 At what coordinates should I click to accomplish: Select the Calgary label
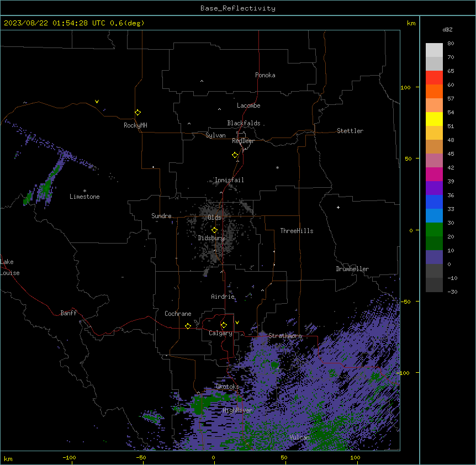[x=220, y=333]
